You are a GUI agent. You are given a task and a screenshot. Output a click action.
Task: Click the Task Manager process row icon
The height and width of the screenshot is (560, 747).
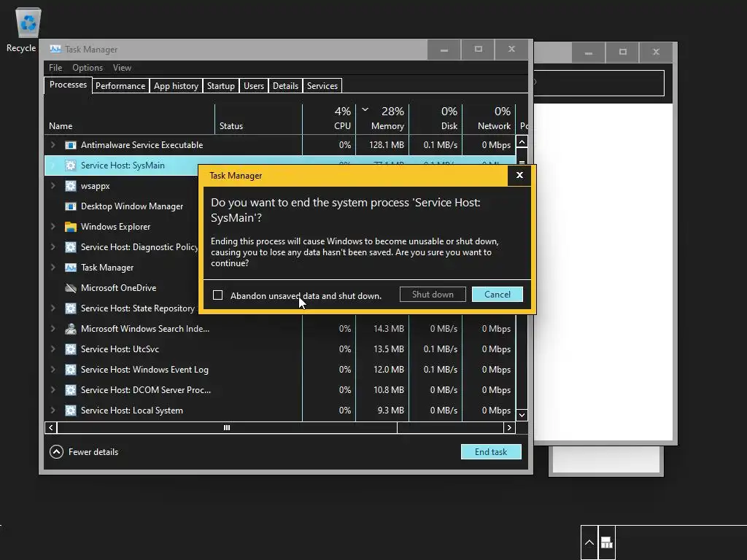[x=71, y=268]
